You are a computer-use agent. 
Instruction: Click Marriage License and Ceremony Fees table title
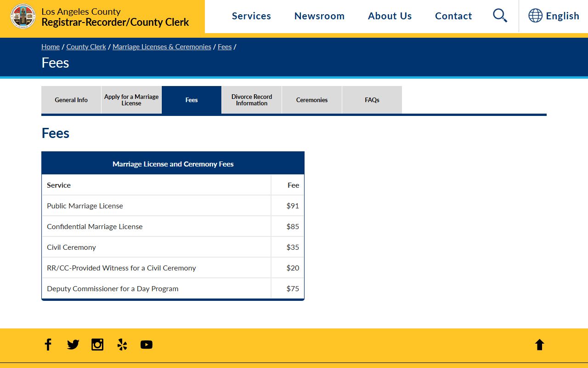tap(173, 164)
